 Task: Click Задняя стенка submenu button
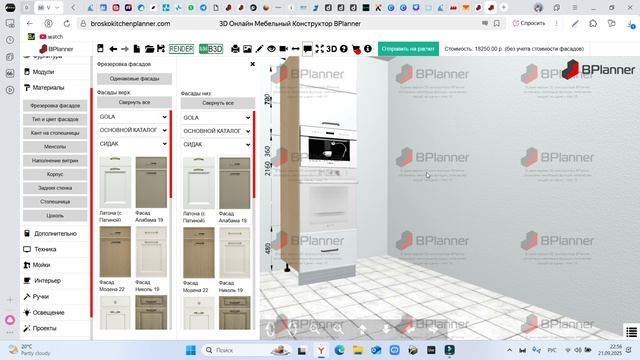(55, 188)
